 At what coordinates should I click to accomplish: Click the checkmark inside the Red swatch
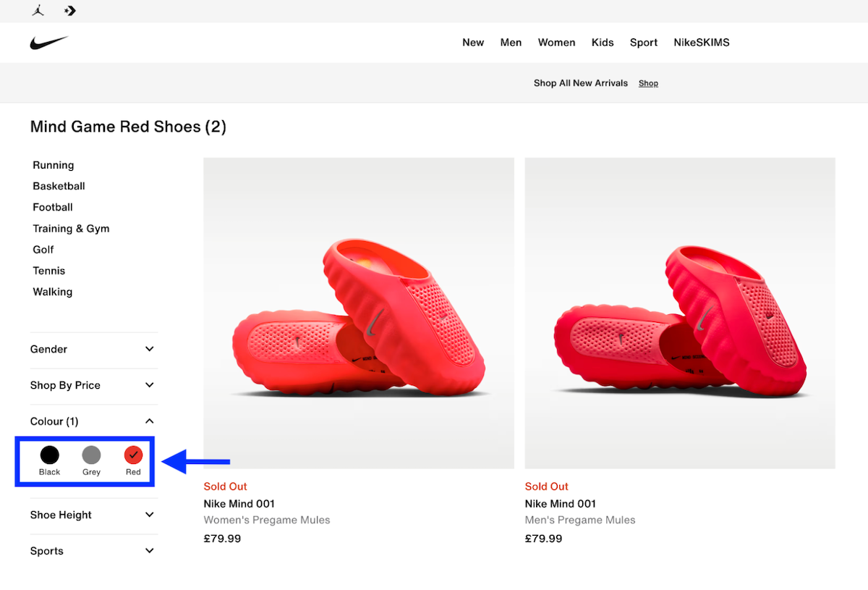tap(133, 455)
